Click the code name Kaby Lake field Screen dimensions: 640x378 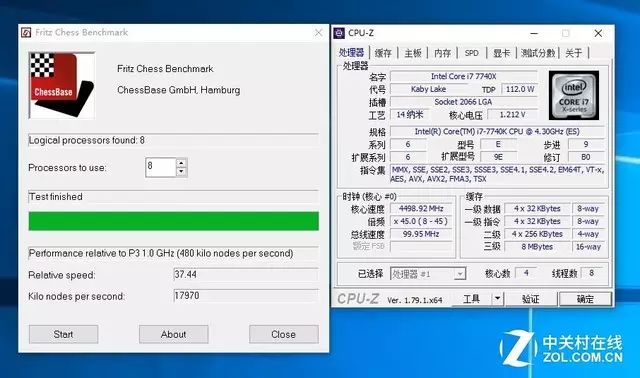coord(428,89)
